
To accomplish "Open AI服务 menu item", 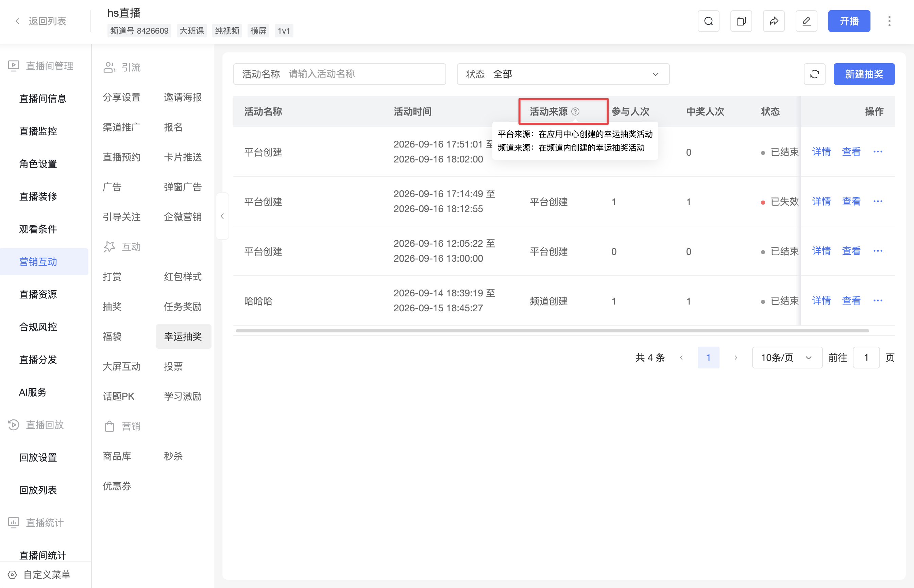I will click(x=33, y=393).
